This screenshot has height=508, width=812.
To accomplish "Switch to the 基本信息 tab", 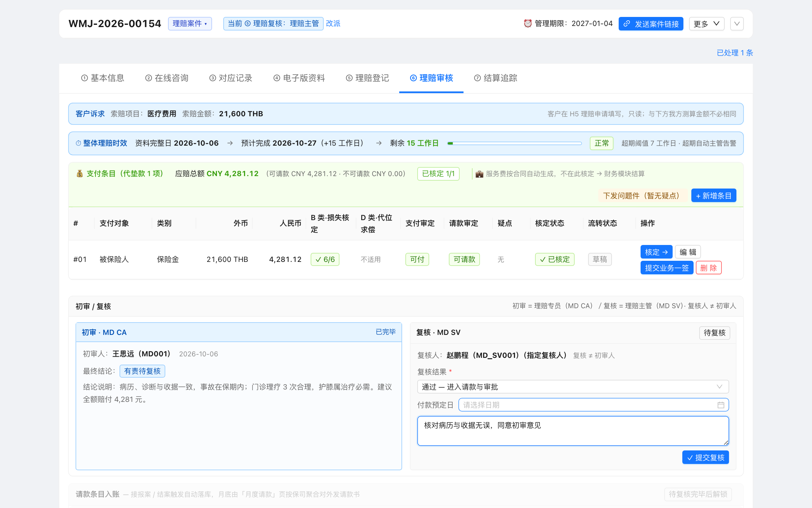I will tap(103, 78).
